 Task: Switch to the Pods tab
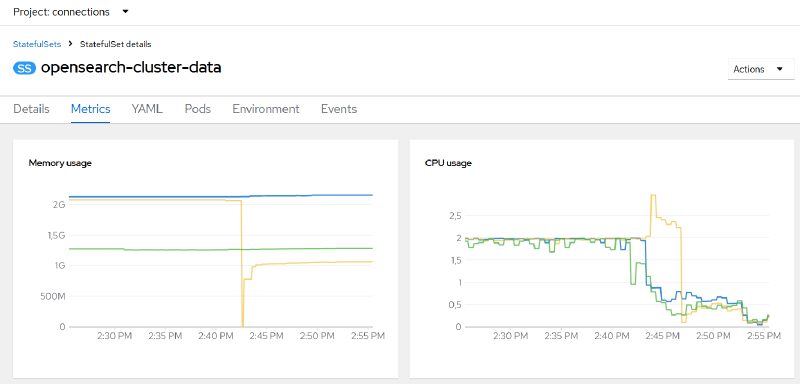[197, 109]
